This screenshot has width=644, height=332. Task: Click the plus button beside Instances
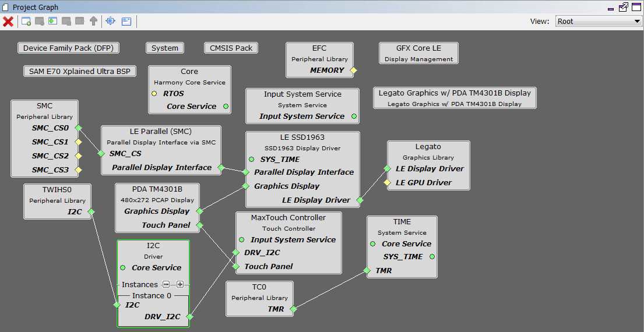coord(180,284)
